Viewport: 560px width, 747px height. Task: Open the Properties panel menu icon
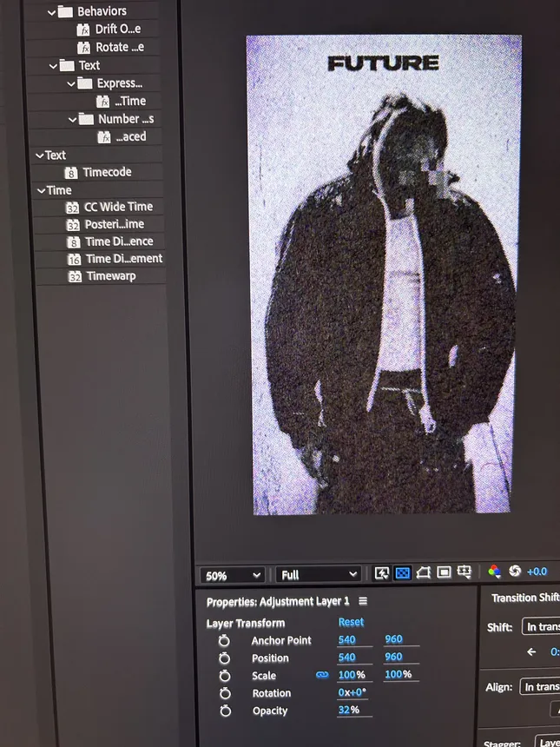tap(363, 601)
